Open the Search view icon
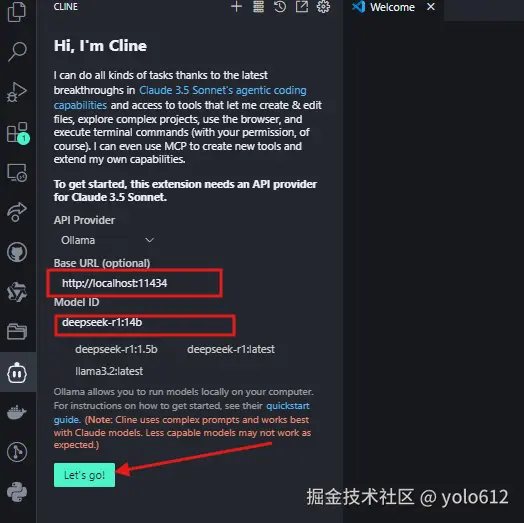This screenshot has width=524, height=523. point(17,51)
